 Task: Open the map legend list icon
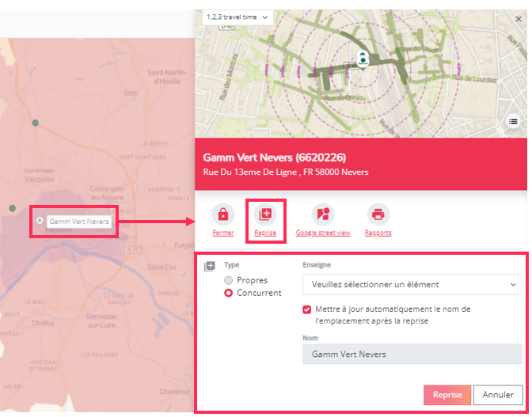(x=513, y=121)
